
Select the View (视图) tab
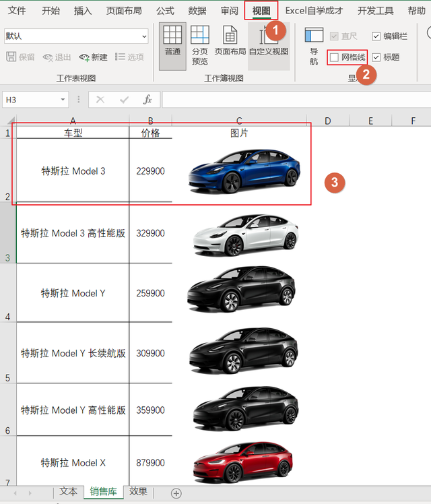tap(261, 11)
